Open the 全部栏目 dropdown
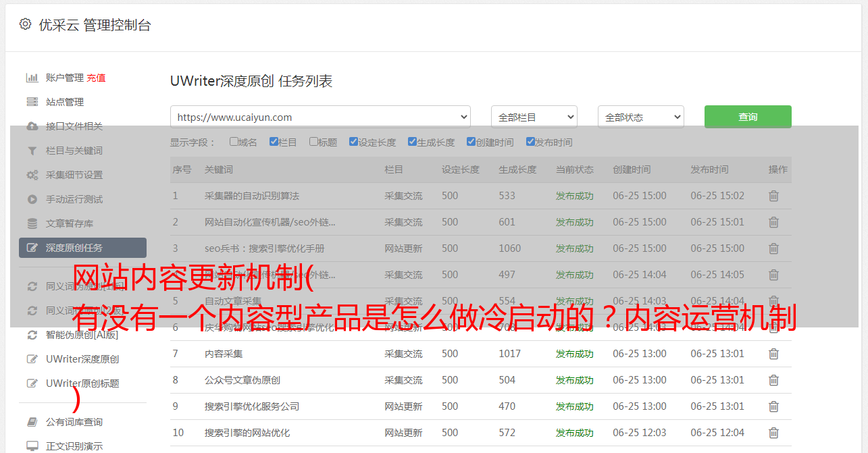The image size is (868, 453). click(534, 117)
